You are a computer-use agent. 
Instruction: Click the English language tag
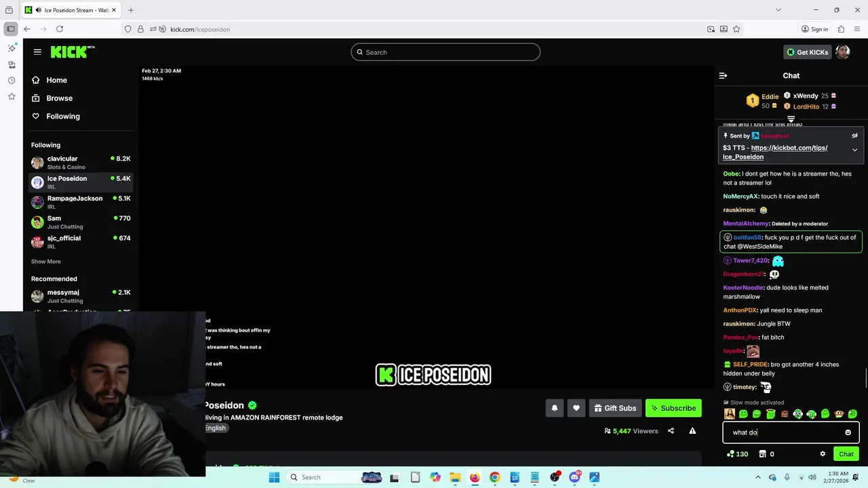tap(214, 428)
